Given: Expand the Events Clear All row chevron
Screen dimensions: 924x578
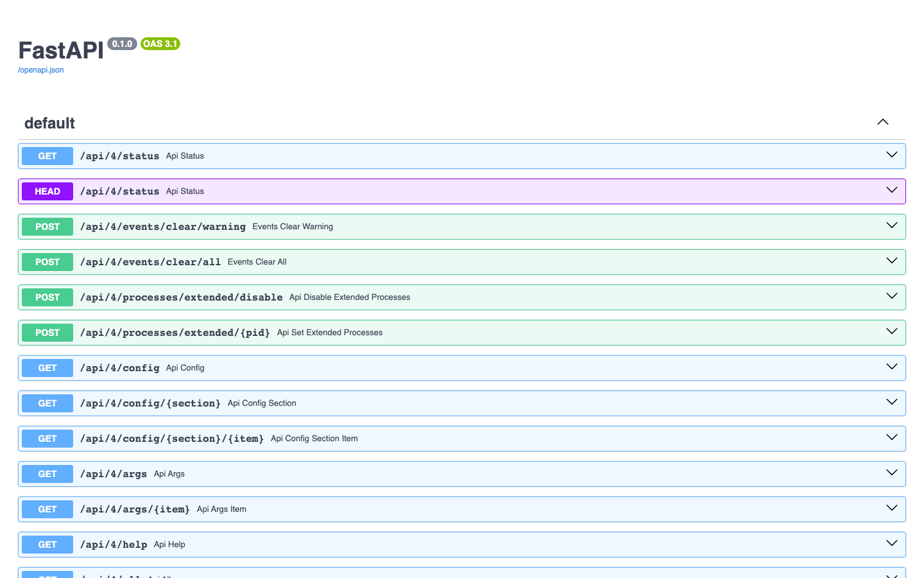Looking at the screenshot, I should coord(892,261).
